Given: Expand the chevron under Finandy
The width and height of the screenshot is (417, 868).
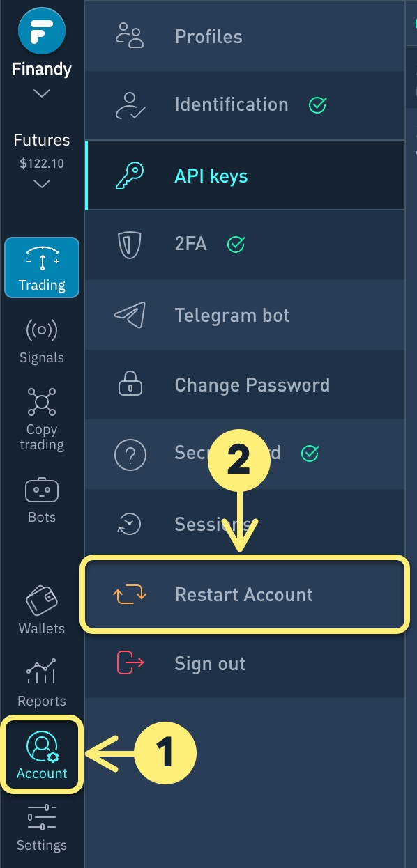Looking at the screenshot, I should (42, 93).
